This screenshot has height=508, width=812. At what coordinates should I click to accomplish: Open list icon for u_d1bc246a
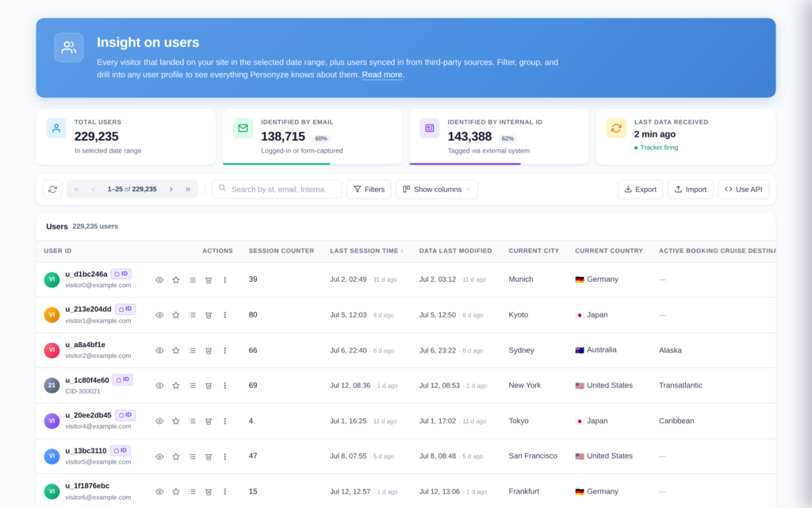(x=192, y=280)
